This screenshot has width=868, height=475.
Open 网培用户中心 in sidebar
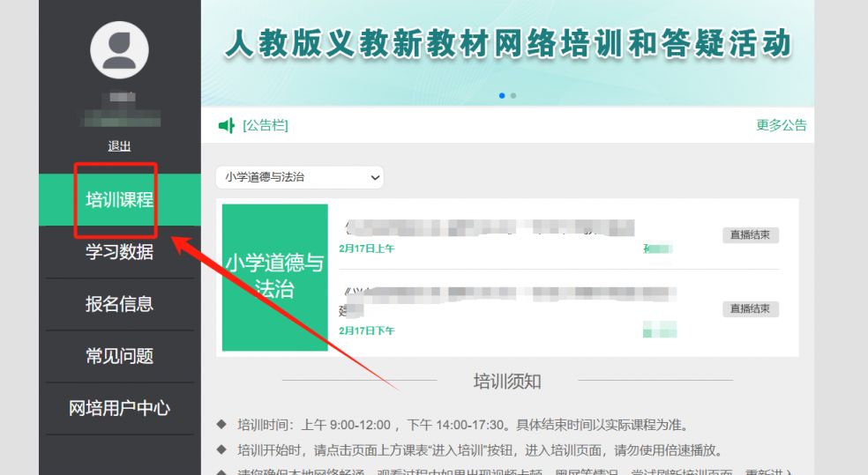point(120,408)
